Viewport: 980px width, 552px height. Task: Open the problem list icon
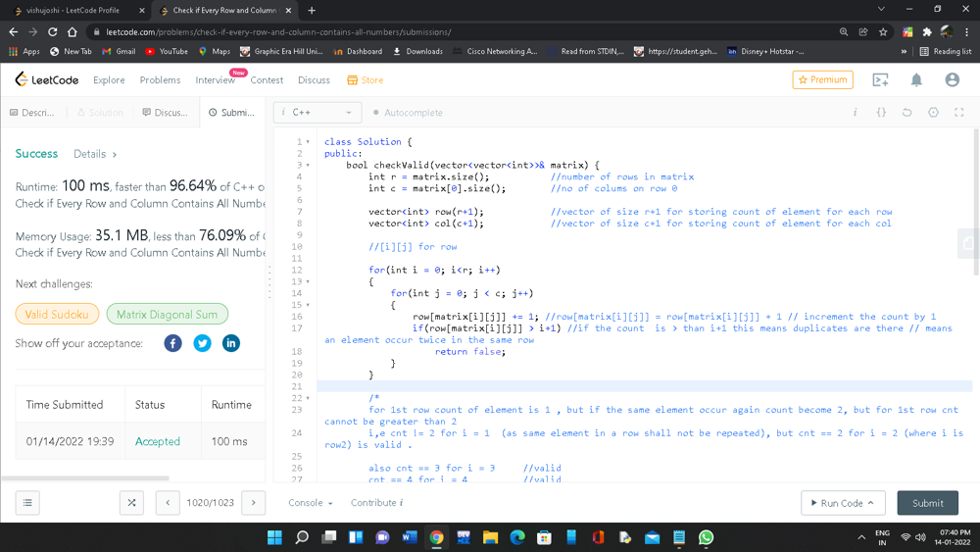pos(27,503)
